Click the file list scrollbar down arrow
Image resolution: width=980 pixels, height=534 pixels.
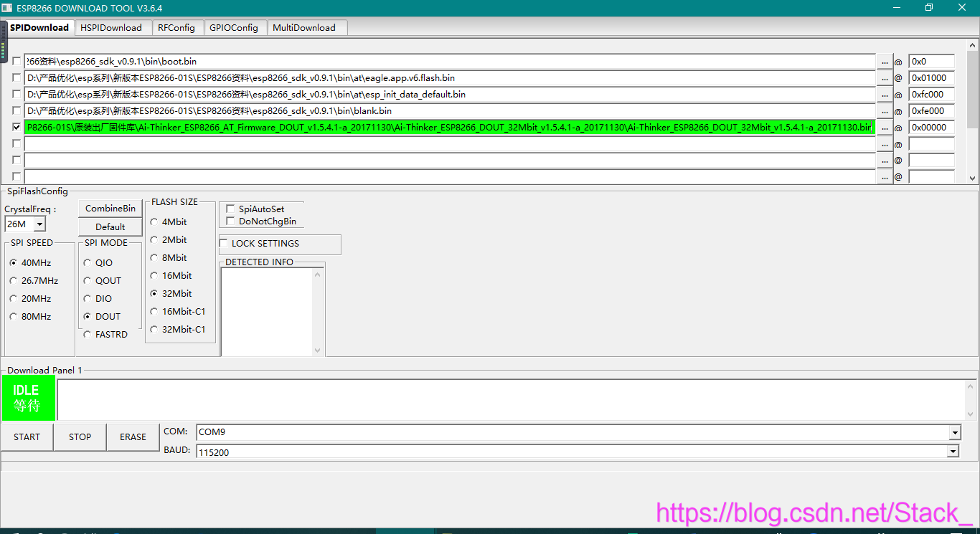[x=972, y=178]
